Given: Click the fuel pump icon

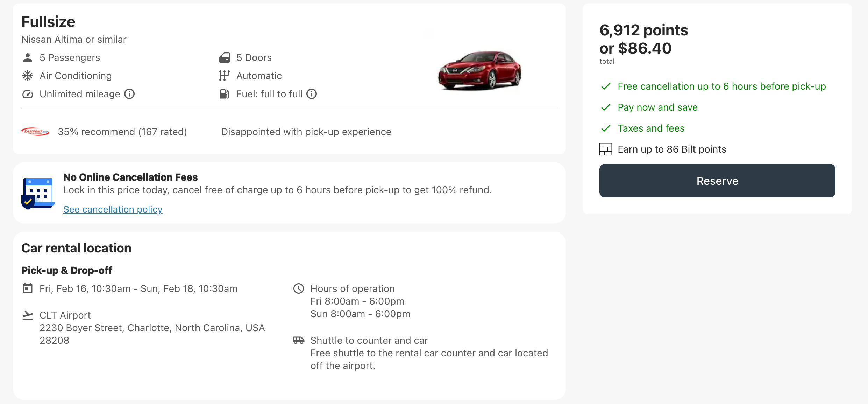Looking at the screenshot, I should [225, 94].
